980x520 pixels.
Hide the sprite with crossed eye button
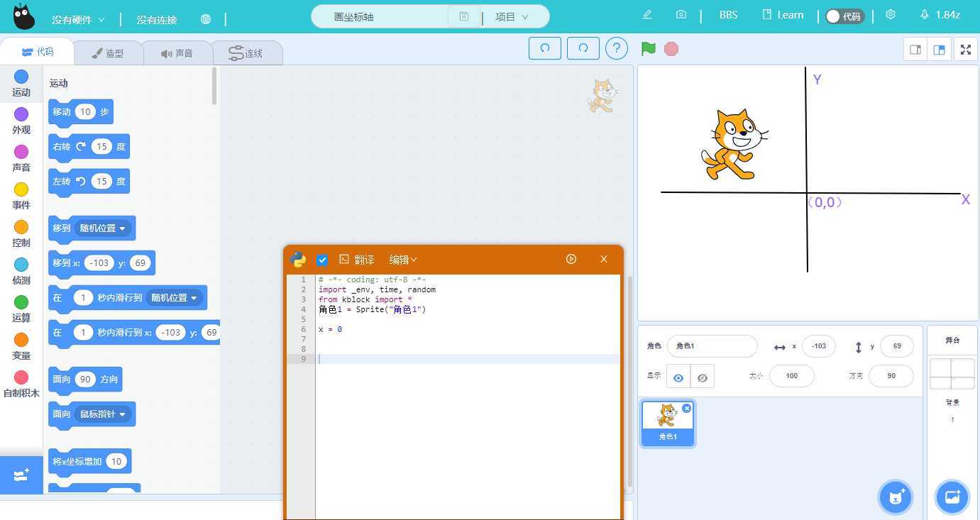pos(703,378)
